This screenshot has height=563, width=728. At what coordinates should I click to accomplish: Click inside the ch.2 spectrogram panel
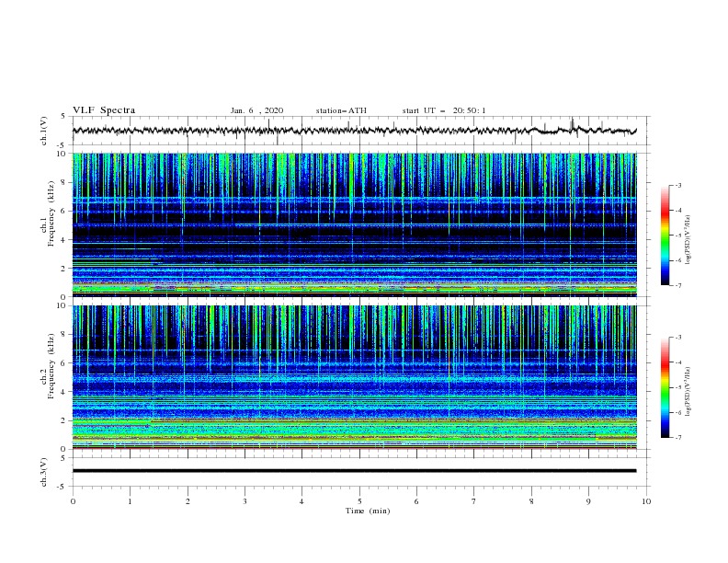tap(354, 377)
